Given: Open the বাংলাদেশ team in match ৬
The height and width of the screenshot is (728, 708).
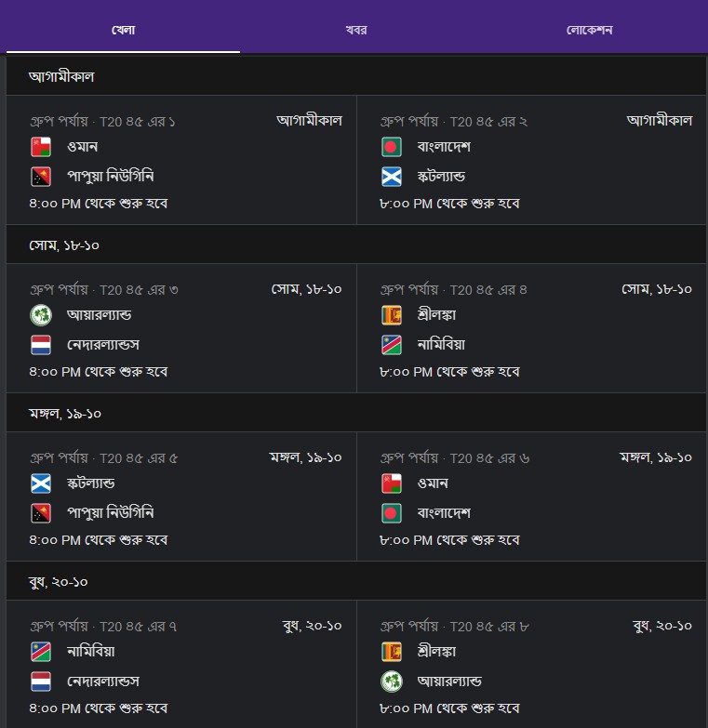Looking at the screenshot, I should coord(444,513).
